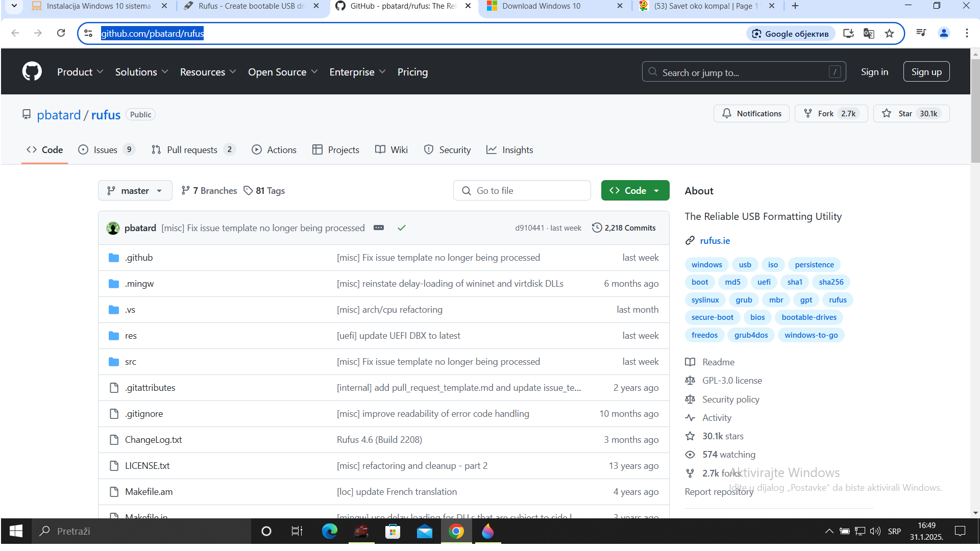
Task: Show hidden system tray icons
Action: 829,531
